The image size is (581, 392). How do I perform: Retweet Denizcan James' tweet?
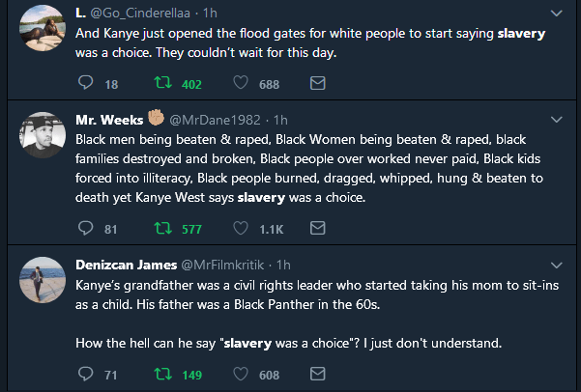click(x=162, y=374)
